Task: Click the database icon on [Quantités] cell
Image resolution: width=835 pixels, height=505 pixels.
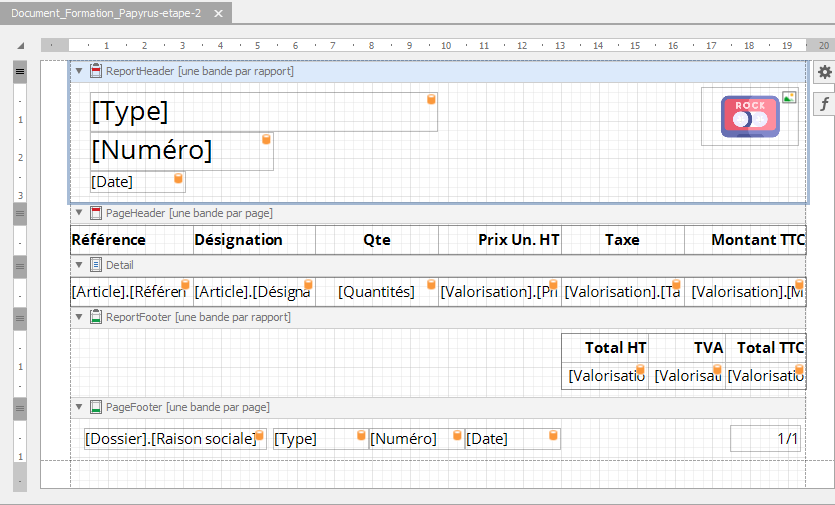Action: coord(431,285)
